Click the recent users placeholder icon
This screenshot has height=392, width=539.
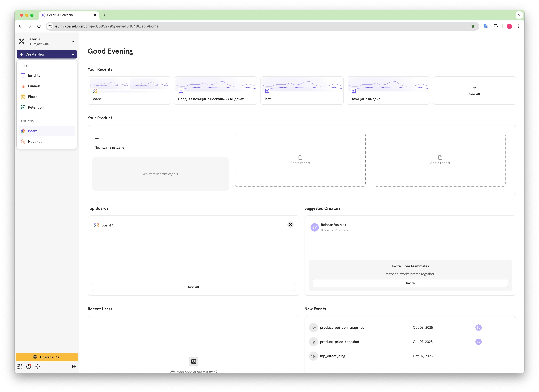point(193,362)
